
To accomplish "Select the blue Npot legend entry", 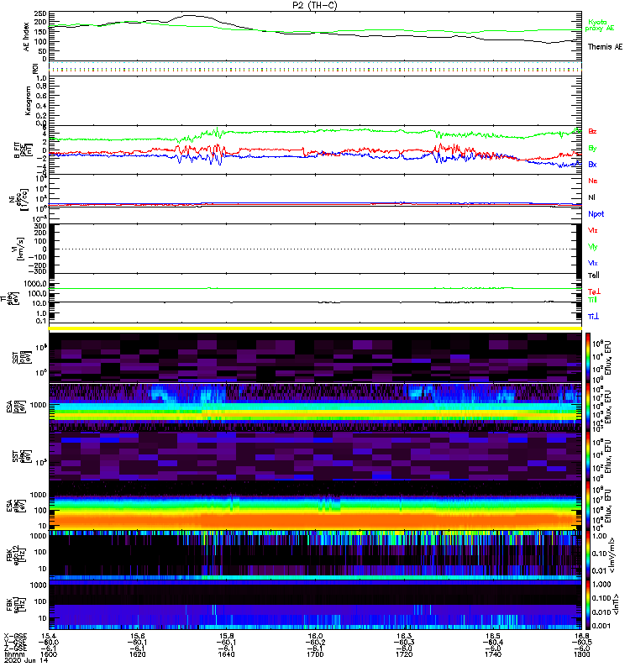I will point(596,214).
